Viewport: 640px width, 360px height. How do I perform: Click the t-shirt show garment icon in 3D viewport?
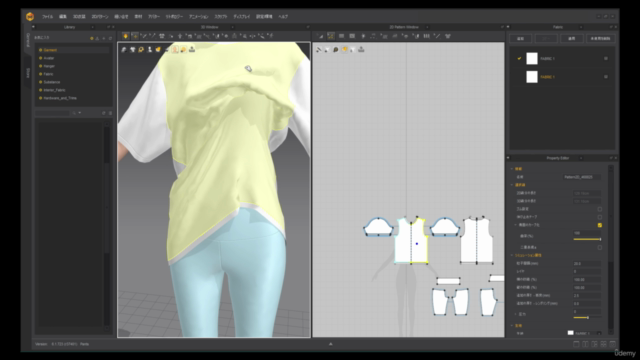[133, 49]
